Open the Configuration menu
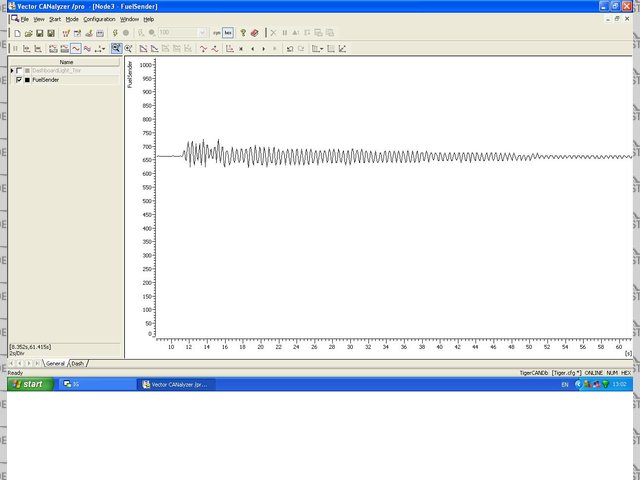 tap(99, 19)
